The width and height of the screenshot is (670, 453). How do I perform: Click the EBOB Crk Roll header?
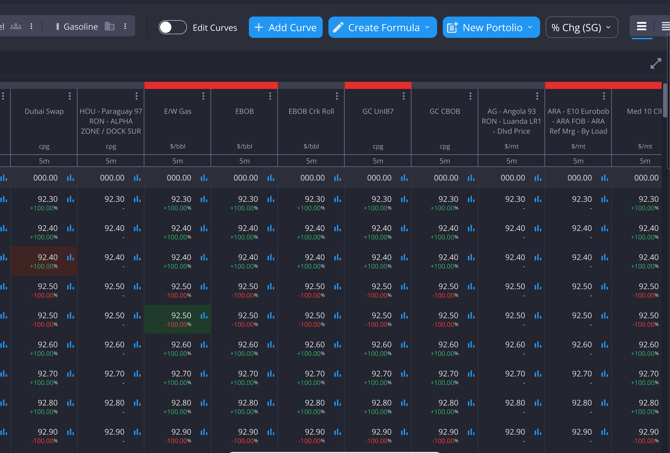[311, 111]
